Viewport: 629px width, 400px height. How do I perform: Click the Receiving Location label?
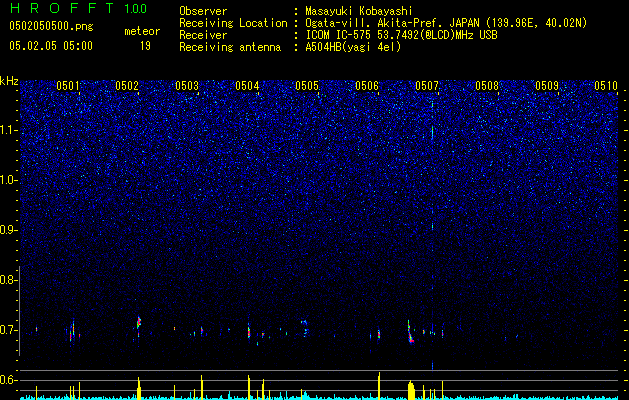point(233,23)
